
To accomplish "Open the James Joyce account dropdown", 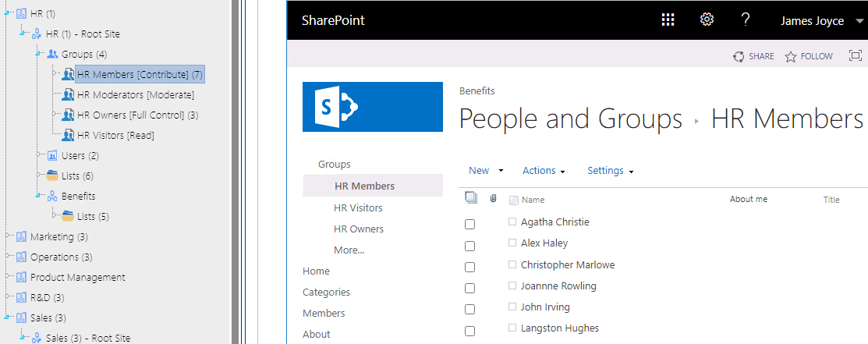I will click(819, 21).
